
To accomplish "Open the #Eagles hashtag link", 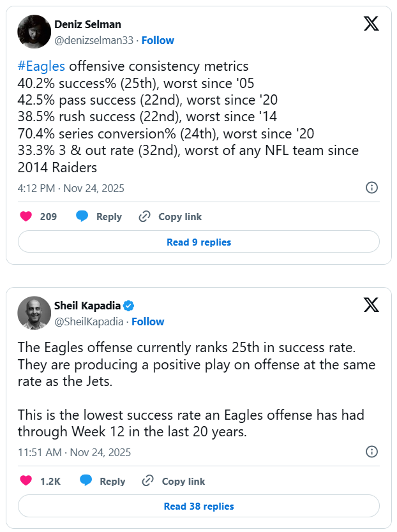I will pyautogui.click(x=42, y=66).
